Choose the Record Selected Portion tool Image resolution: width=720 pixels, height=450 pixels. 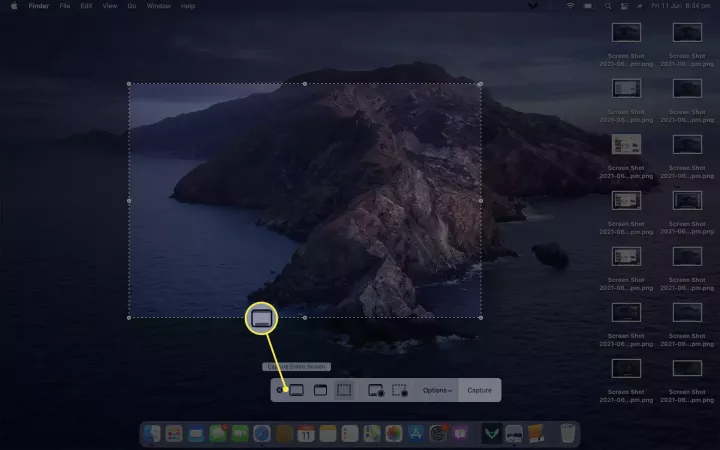point(400,390)
